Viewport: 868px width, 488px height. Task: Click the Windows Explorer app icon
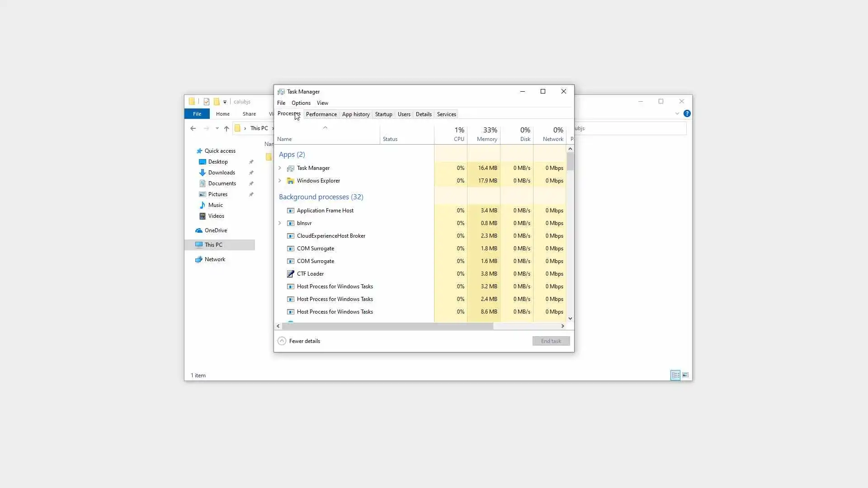pyautogui.click(x=291, y=181)
